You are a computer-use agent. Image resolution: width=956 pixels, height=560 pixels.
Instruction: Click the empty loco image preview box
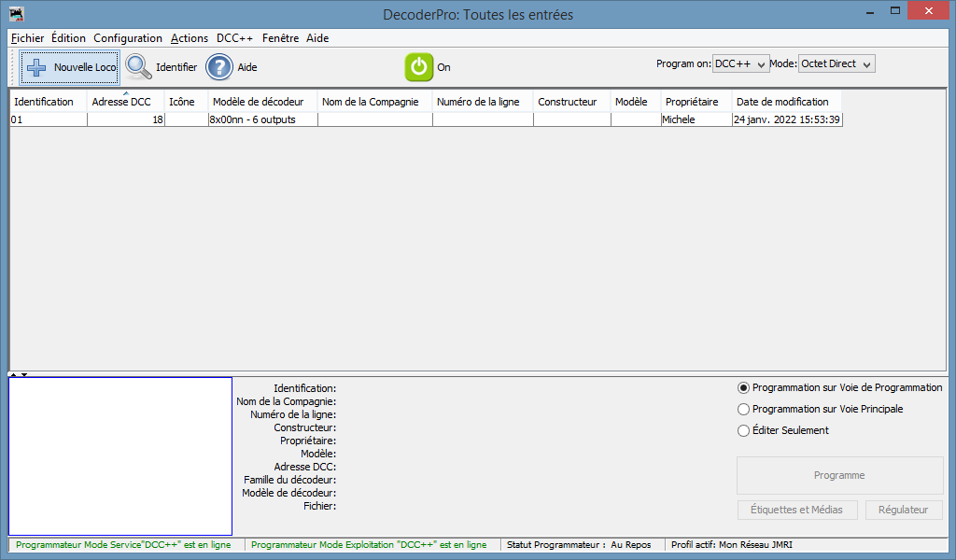120,455
